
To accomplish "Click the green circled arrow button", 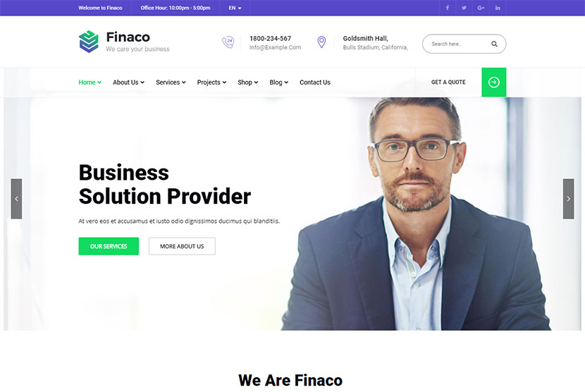I will click(x=493, y=82).
